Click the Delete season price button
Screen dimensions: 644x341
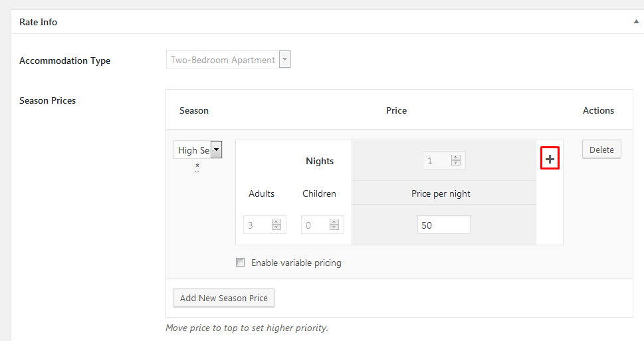tap(601, 150)
